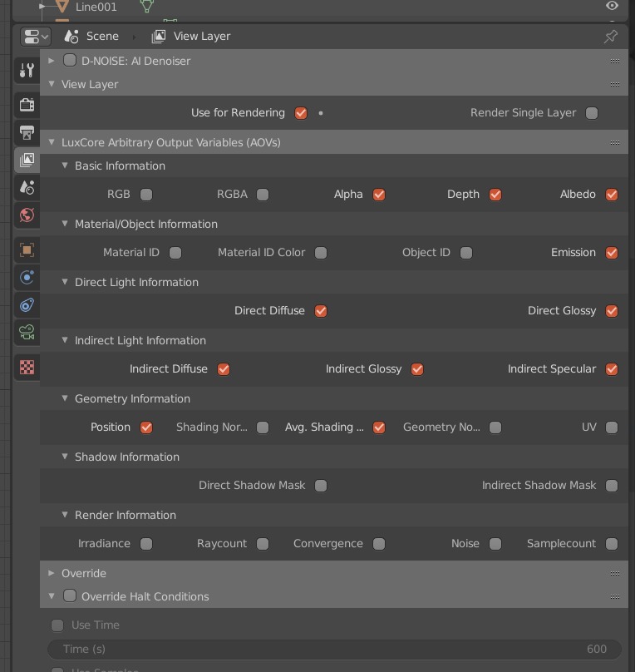Open the Texture properties tab

click(x=26, y=367)
